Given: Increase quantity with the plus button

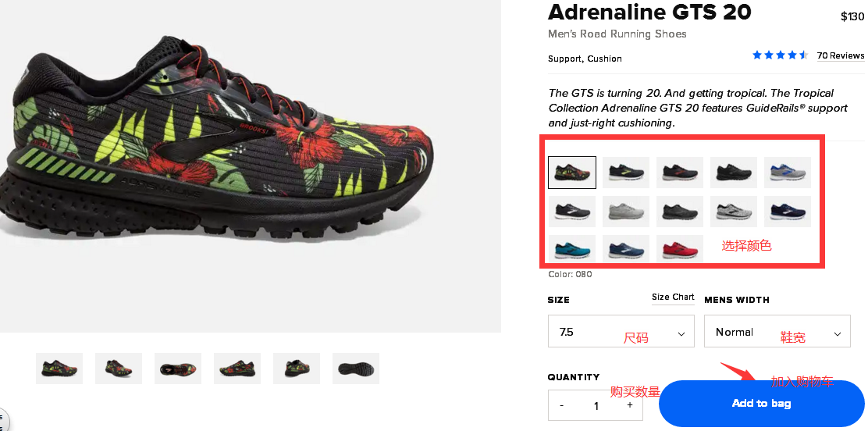Looking at the screenshot, I should tap(629, 405).
